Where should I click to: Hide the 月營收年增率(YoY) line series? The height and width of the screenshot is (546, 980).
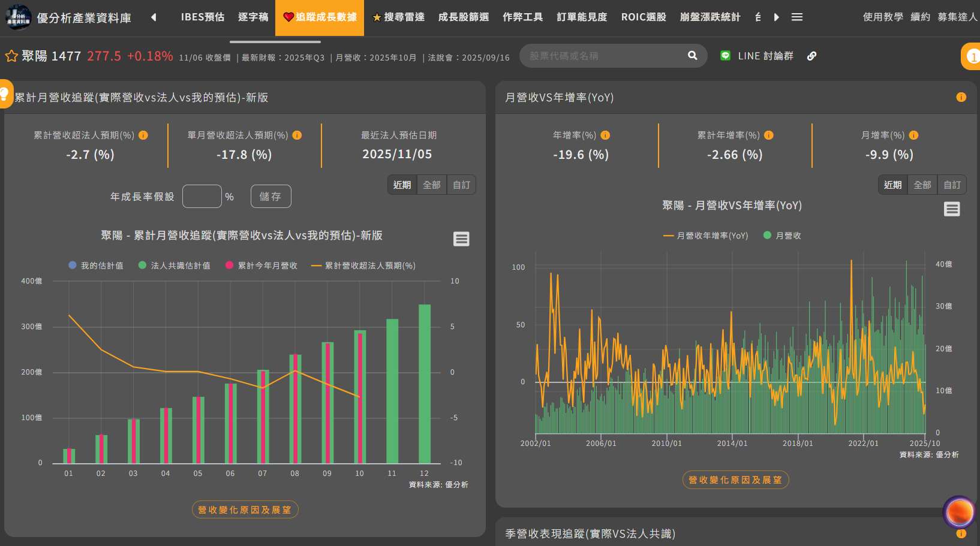pyautogui.click(x=705, y=236)
